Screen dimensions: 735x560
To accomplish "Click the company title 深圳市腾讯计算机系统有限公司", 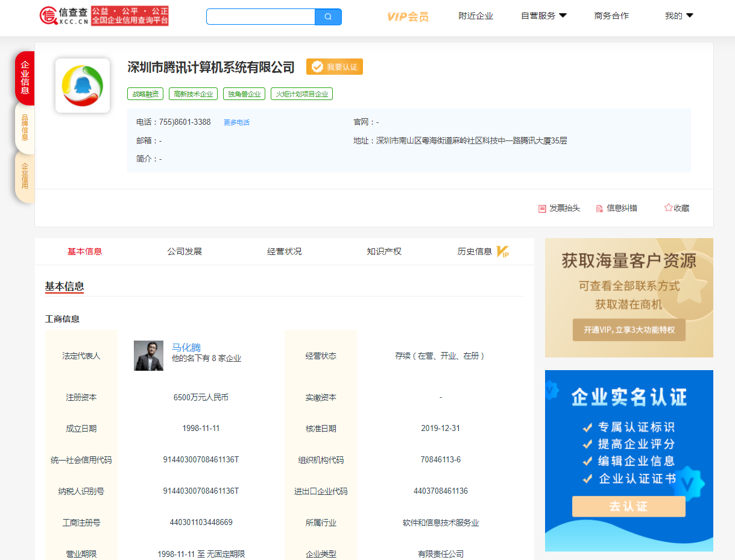I will (x=211, y=67).
